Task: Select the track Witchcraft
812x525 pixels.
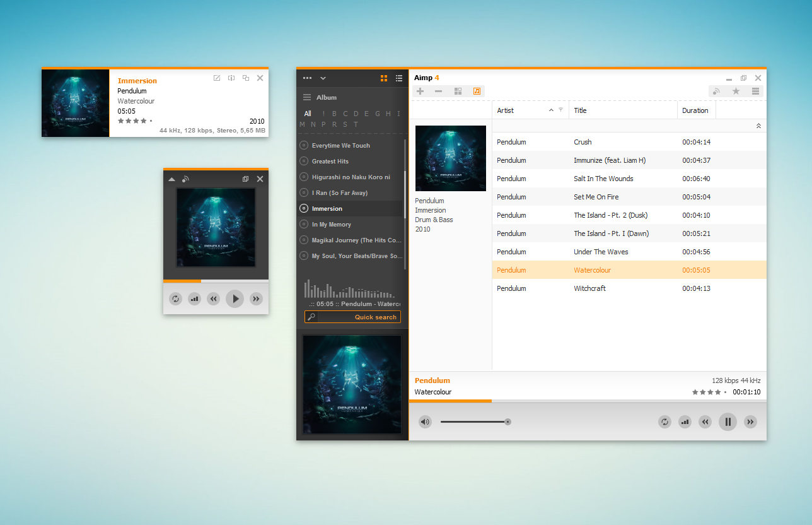Action: (x=629, y=288)
